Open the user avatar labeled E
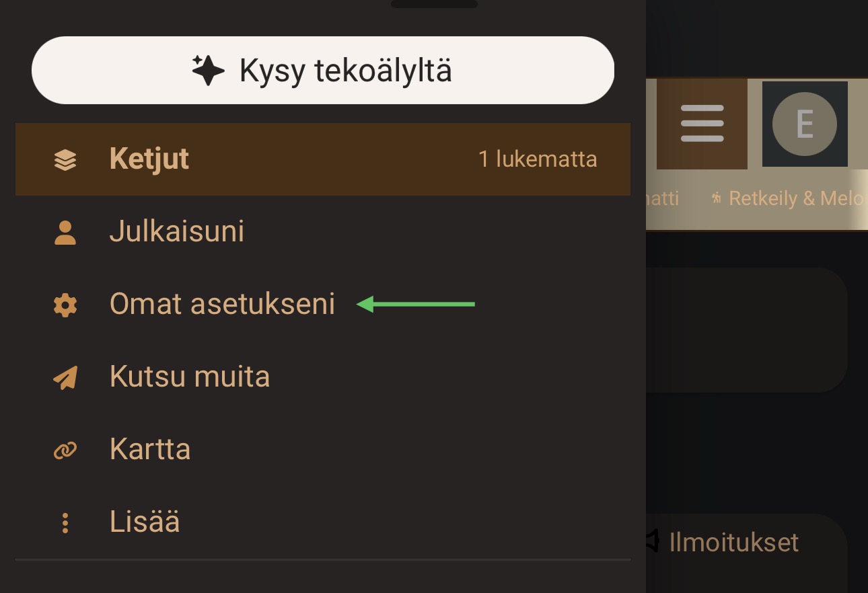This screenshot has width=868, height=593. pyautogui.click(x=804, y=124)
